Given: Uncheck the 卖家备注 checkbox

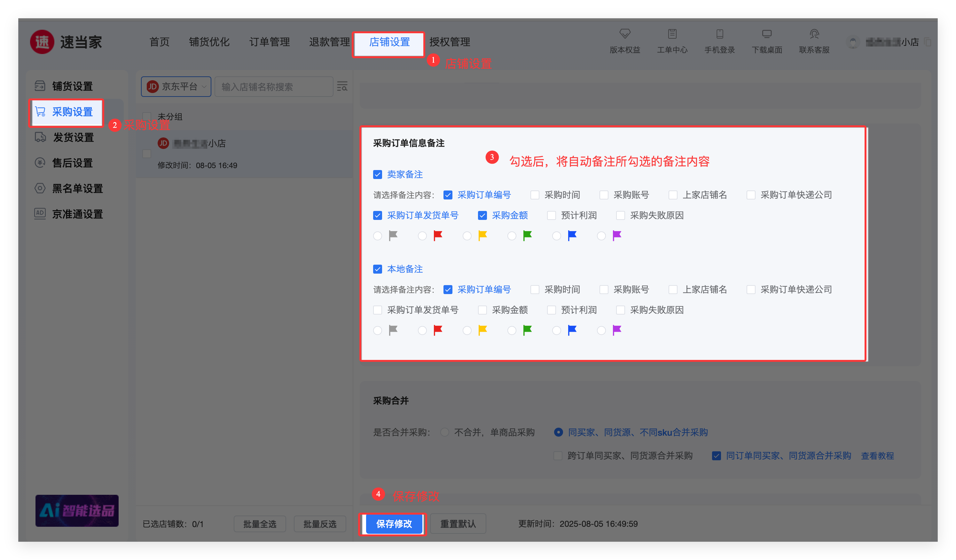Looking at the screenshot, I should [x=378, y=175].
